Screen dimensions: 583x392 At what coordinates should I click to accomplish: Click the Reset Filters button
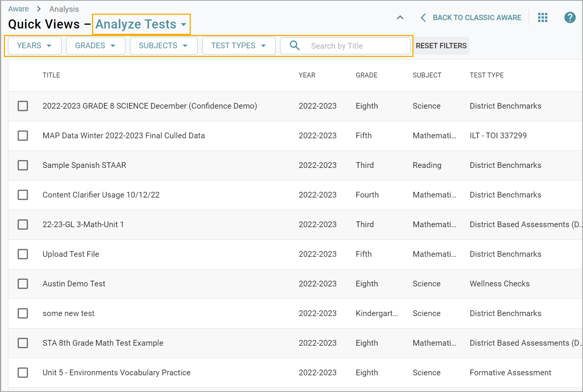click(x=441, y=46)
